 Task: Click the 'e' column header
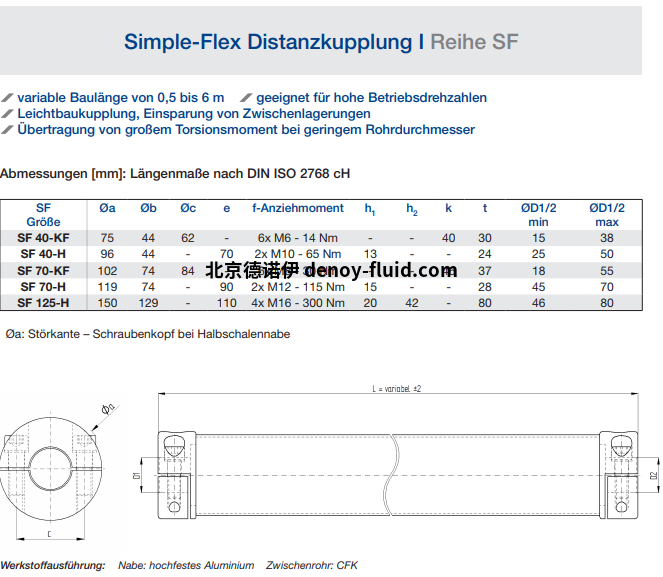pyautogui.click(x=227, y=208)
